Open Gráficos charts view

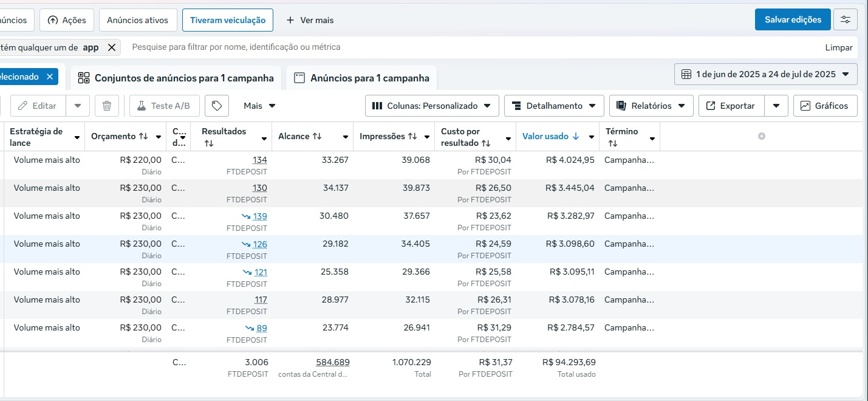coord(825,106)
